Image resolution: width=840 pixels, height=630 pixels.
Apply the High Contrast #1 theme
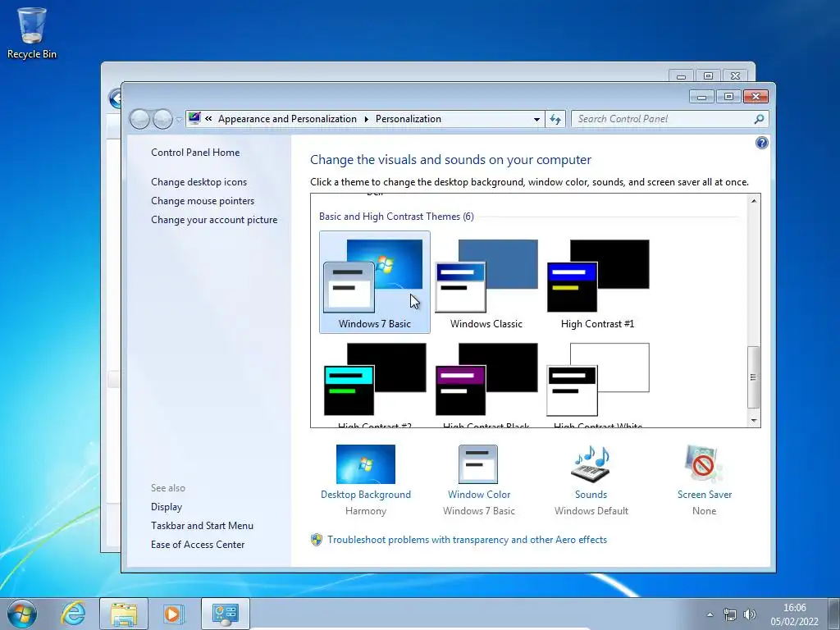tap(597, 282)
